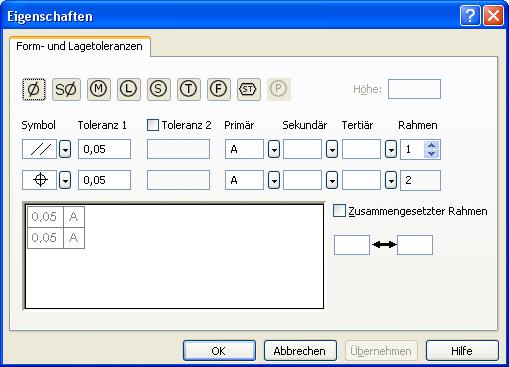
Task: Open the Hilfe button
Action: tap(462, 351)
